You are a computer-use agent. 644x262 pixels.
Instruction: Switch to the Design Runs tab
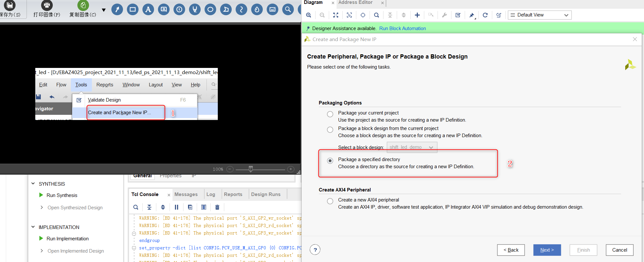click(x=266, y=194)
